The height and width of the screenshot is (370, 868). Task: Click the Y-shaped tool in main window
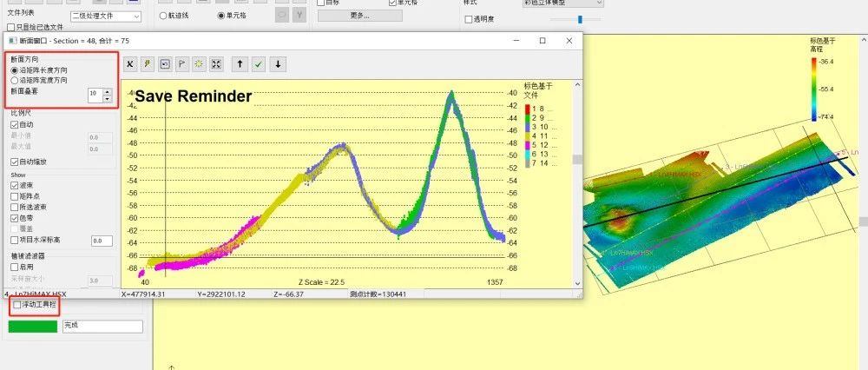click(x=299, y=16)
